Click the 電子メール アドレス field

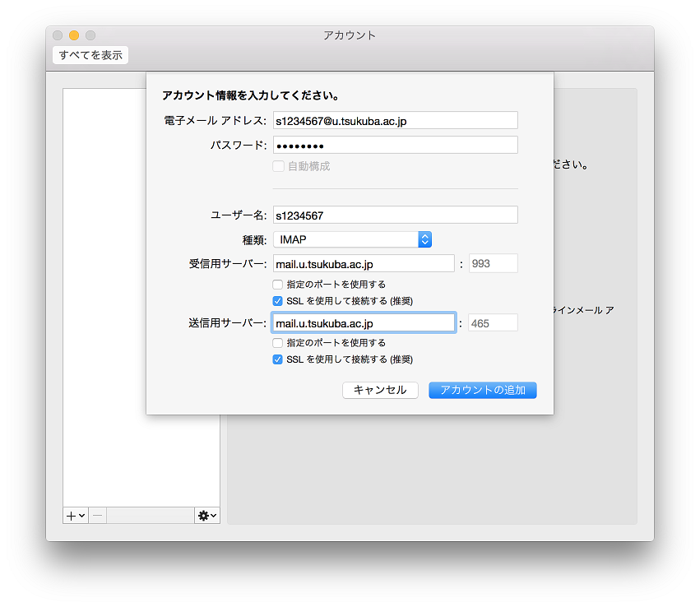[x=395, y=121]
